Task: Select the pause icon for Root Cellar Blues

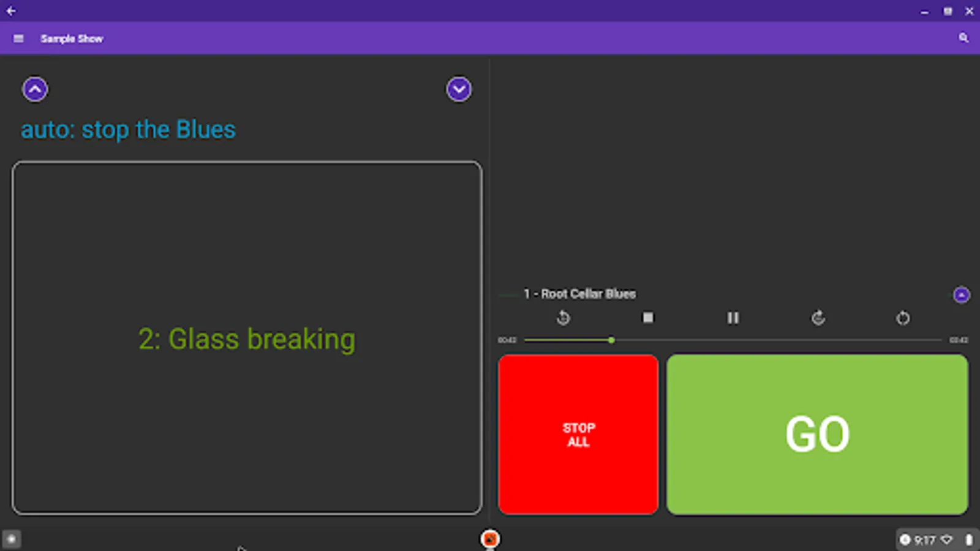Action: pyautogui.click(x=733, y=318)
